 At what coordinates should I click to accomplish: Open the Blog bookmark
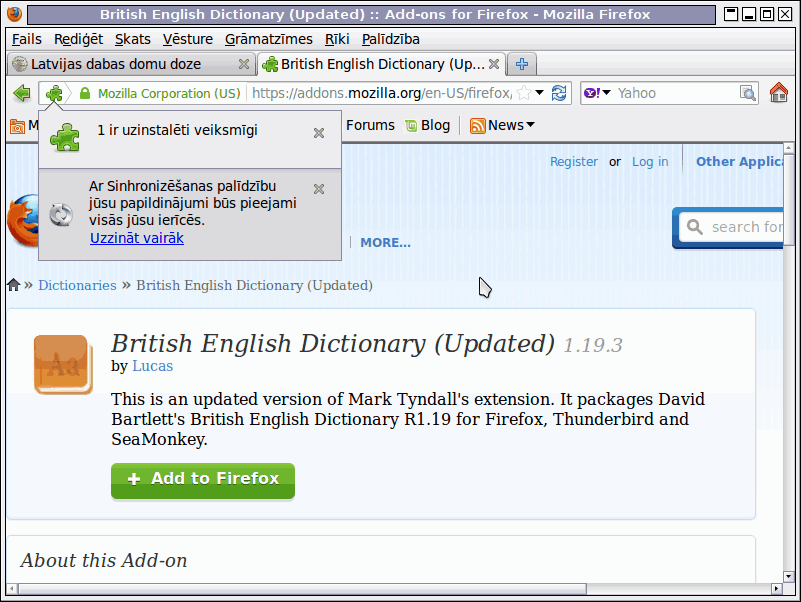428,125
